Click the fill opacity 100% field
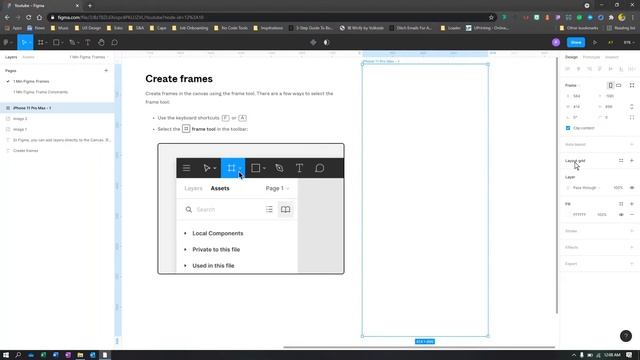The image size is (640, 360). [602, 215]
